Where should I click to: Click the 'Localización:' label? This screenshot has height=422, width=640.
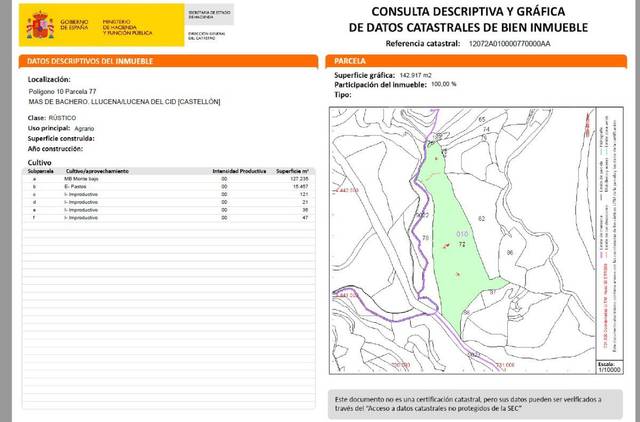click(49, 79)
